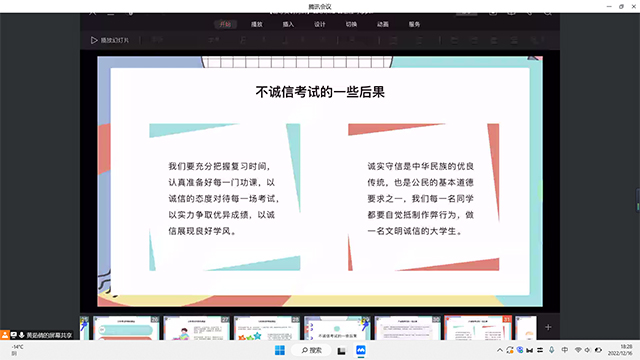Select slide thumbnail numbered 26
640x360 pixels.
(126, 328)
